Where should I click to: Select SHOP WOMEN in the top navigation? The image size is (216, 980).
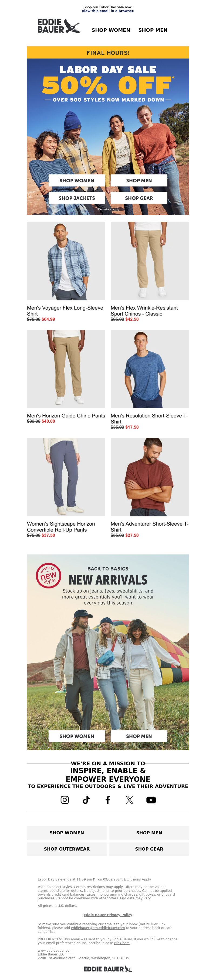coord(111,30)
